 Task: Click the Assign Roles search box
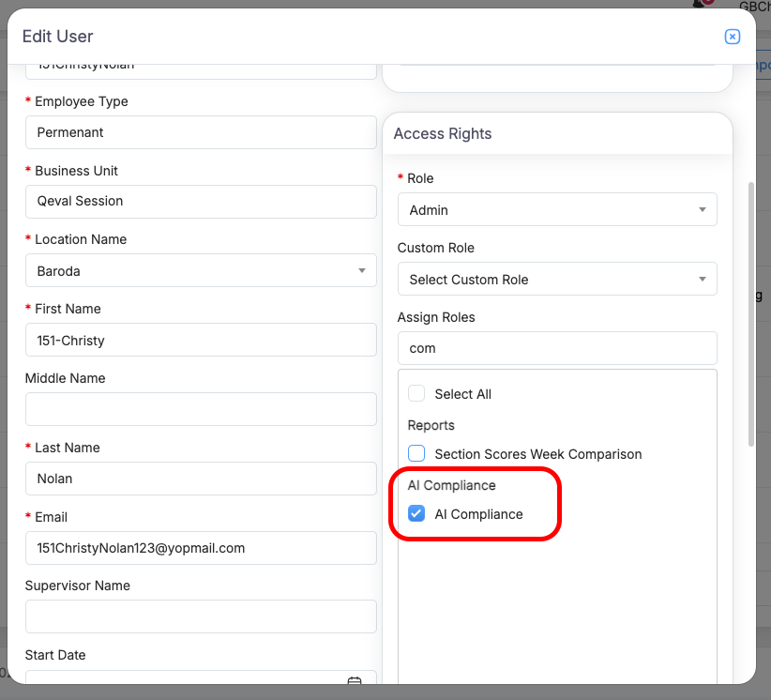[557, 348]
